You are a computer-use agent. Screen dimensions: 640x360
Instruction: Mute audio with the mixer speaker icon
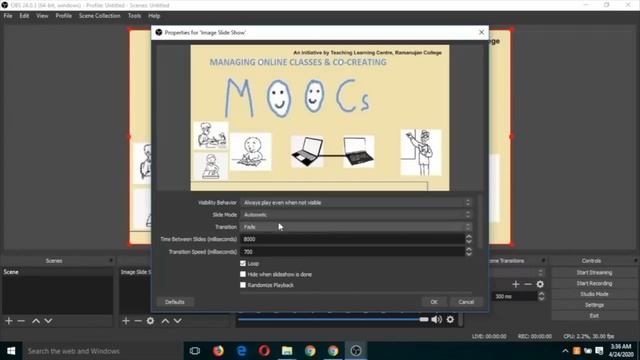point(436,320)
